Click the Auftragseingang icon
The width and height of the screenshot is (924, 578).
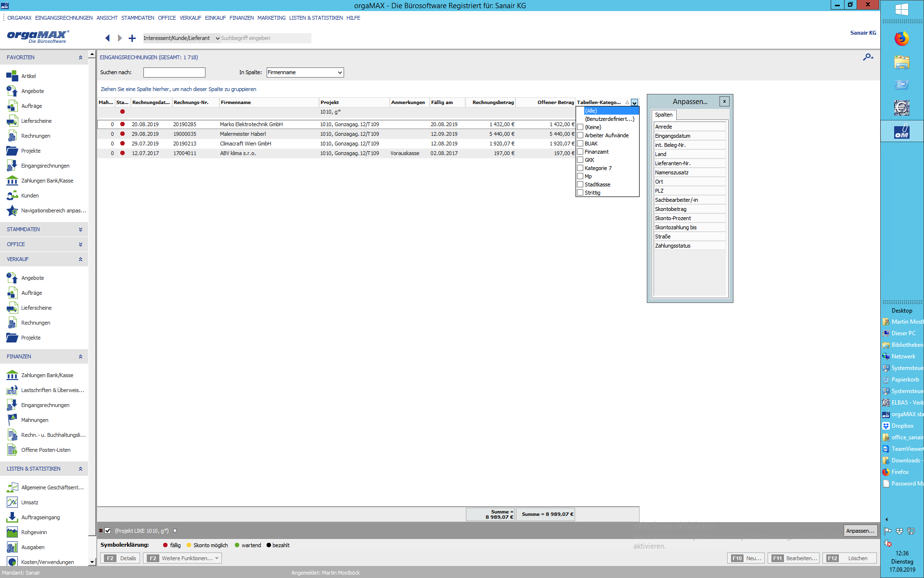(x=12, y=517)
